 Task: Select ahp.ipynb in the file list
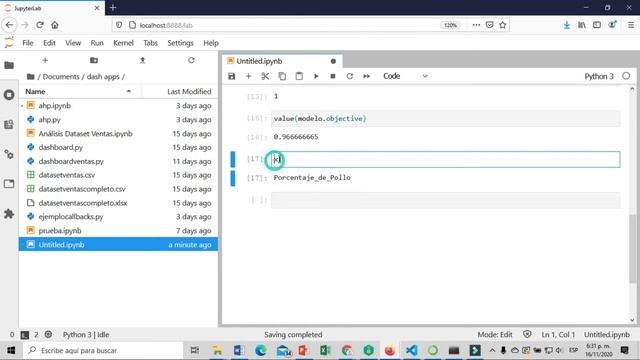pyautogui.click(x=118, y=106)
